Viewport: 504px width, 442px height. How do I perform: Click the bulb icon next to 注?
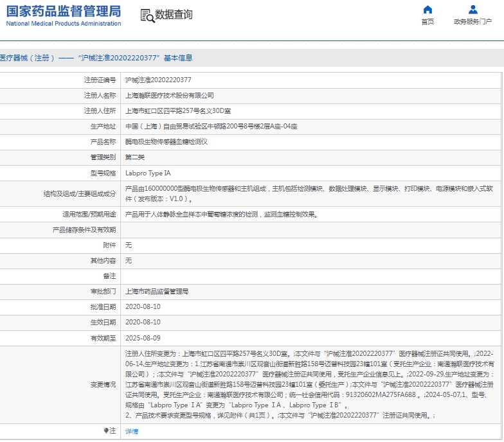click(106, 430)
